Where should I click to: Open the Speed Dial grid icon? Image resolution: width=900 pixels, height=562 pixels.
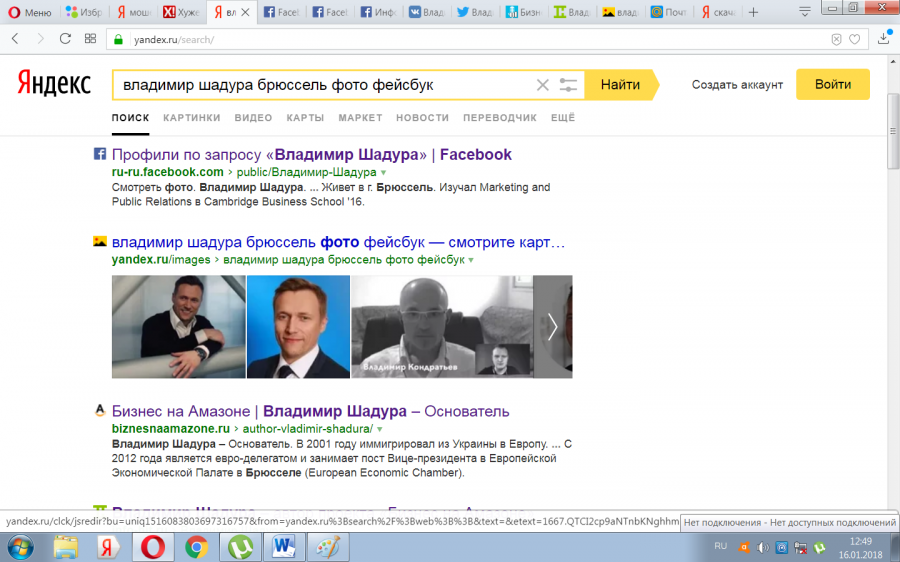(90, 39)
